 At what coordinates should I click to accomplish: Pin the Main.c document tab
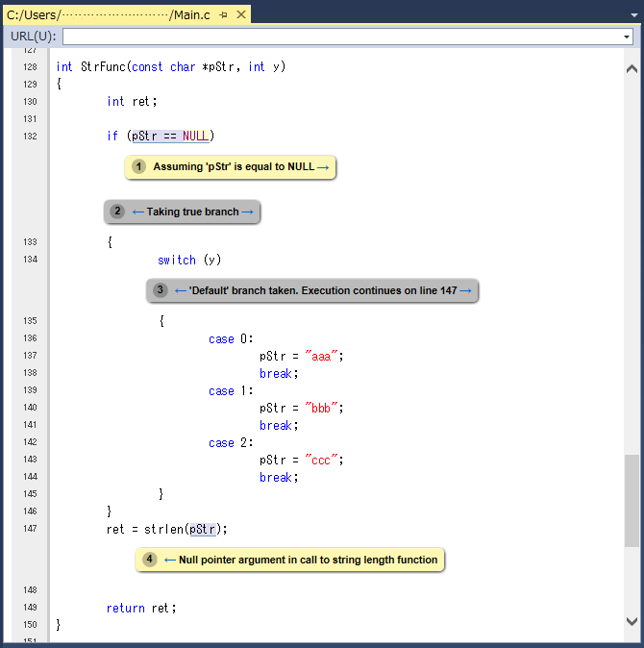tap(223, 14)
